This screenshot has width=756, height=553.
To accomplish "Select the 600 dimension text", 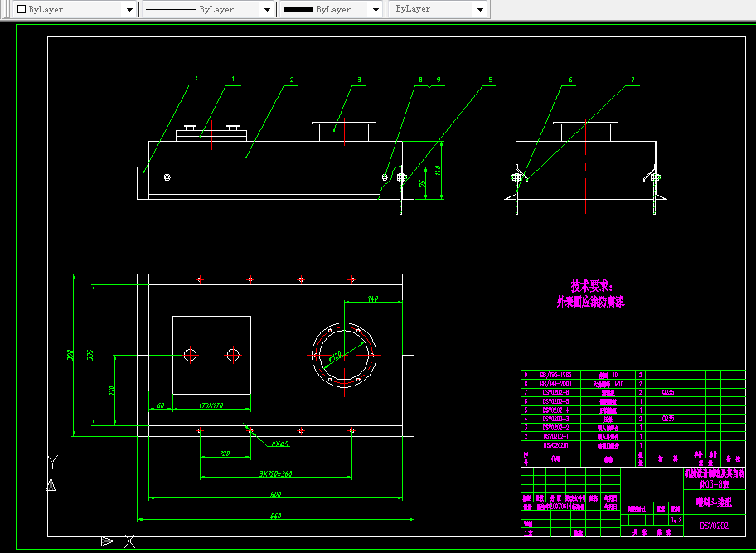I will [x=275, y=494].
